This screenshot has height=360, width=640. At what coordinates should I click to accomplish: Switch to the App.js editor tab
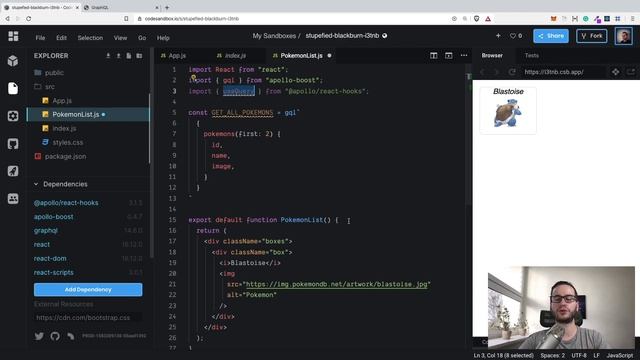[x=178, y=56]
